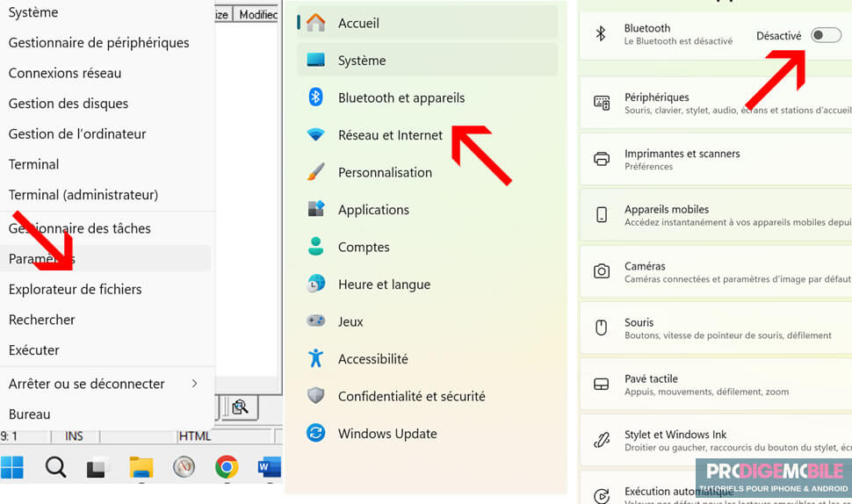The image size is (852, 504).
Task: Select Windows Update label
Action: (x=387, y=434)
